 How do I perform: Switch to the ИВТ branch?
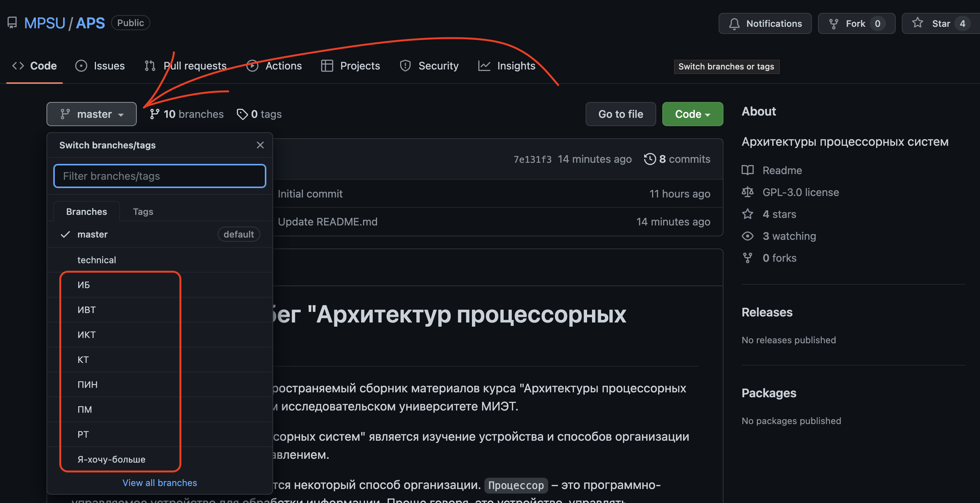click(87, 310)
